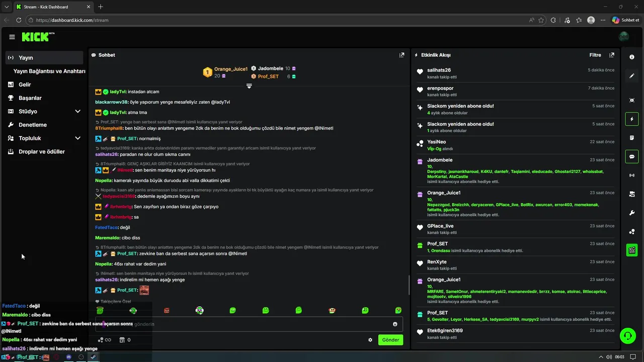The image size is (644, 362).
Task: Open Denetleme in the sidebar
Action: point(33,125)
